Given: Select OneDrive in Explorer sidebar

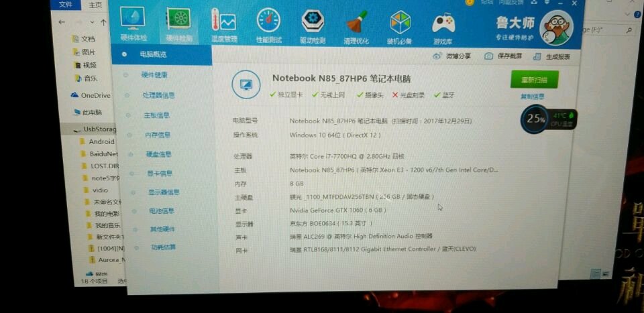Looking at the screenshot, I should click(91, 95).
